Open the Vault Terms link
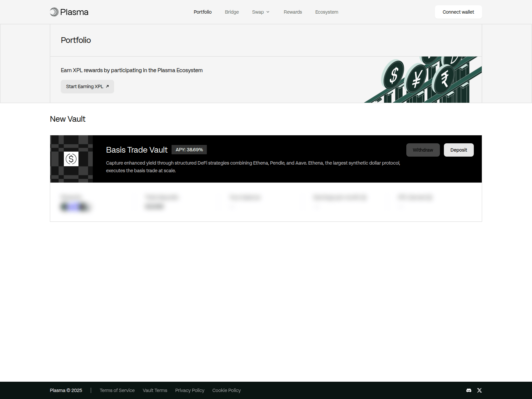The height and width of the screenshot is (399, 532). pos(155,390)
